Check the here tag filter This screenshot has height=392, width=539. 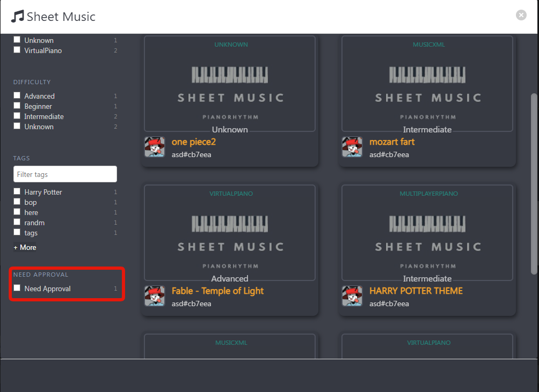pos(17,212)
